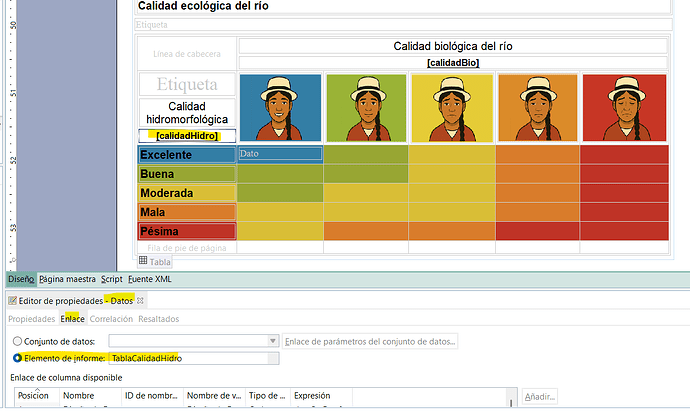Close the Editor de propiedades view

(x=141, y=300)
